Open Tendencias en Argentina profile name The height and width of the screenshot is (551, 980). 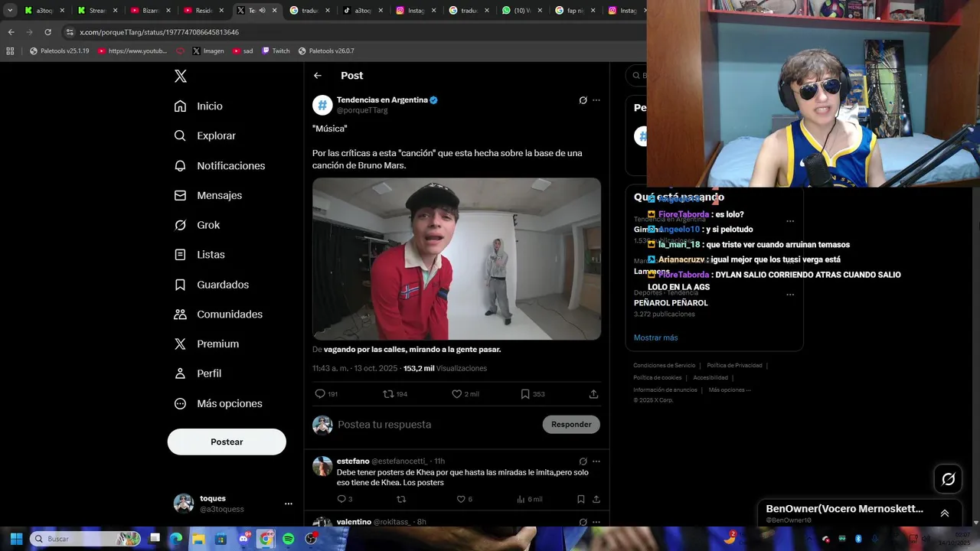382,100
